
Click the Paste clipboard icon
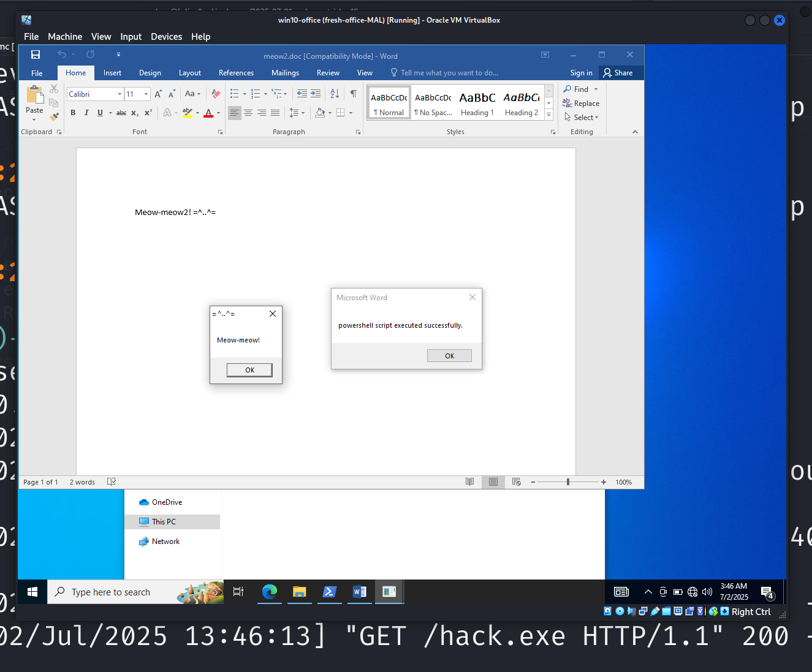tap(35, 95)
